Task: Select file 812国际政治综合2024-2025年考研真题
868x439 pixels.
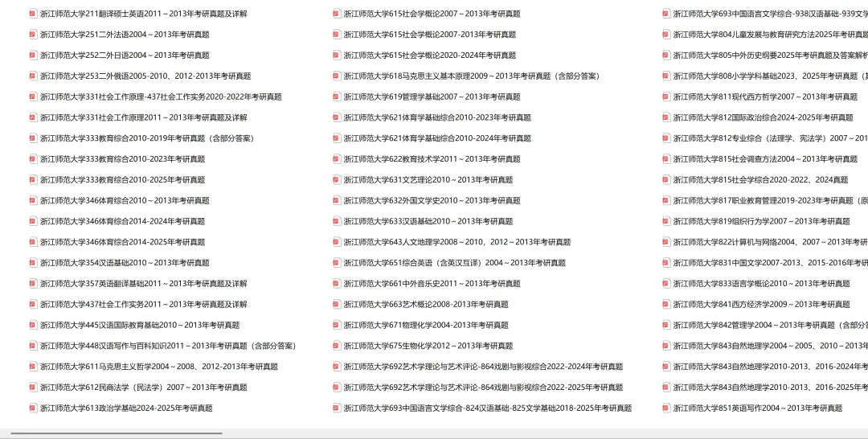Action: 758,117
